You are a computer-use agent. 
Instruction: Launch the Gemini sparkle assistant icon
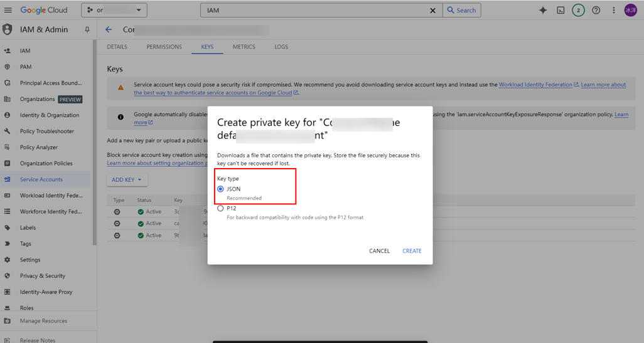point(543,10)
